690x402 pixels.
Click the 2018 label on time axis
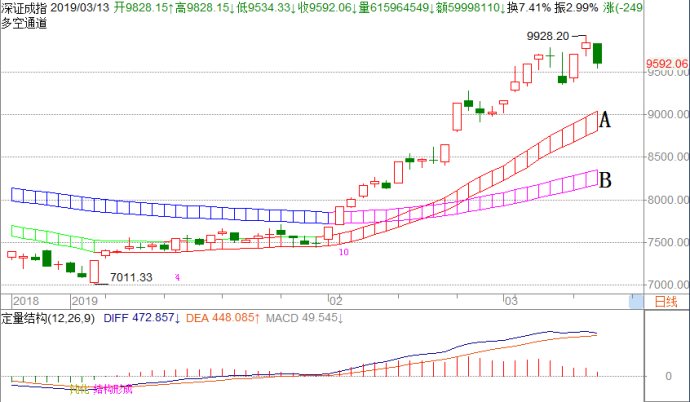(26, 301)
